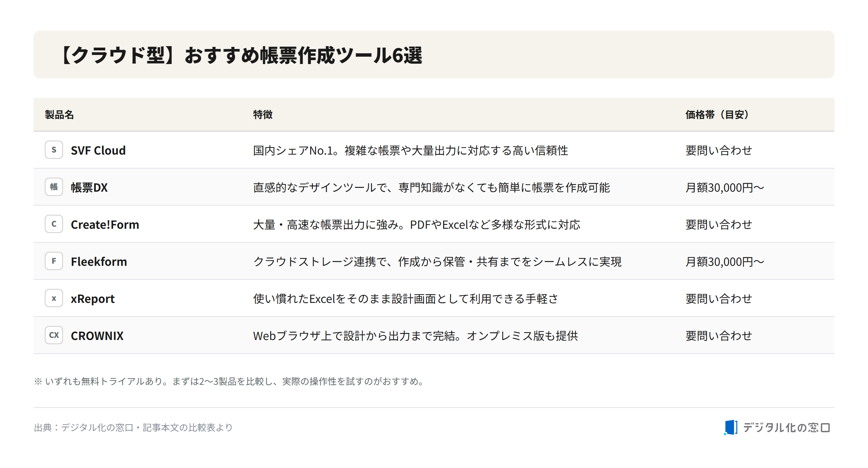
Task: Click 帳票DX price cell '月額30,000円〜'
Action: pos(724,187)
